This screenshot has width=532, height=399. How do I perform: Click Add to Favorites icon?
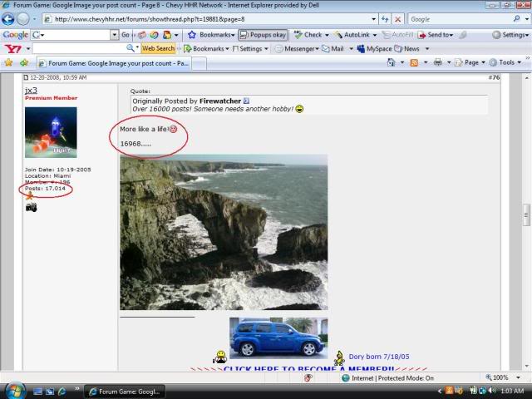coord(24,62)
